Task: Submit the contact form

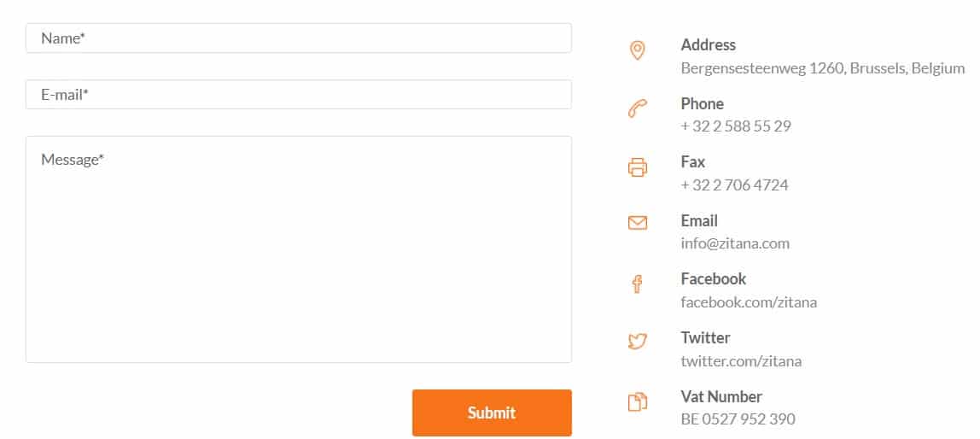Action: [491, 413]
